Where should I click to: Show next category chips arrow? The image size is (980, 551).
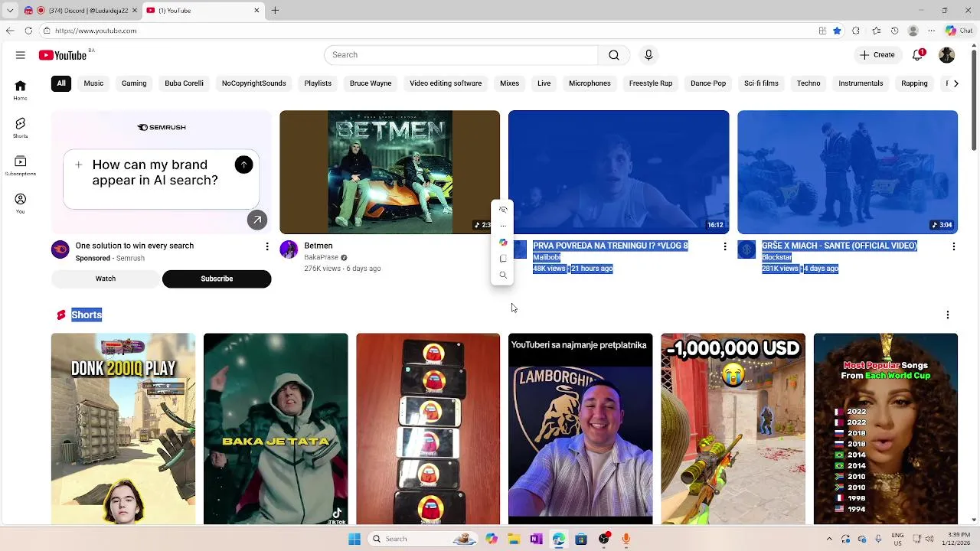click(x=955, y=83)
